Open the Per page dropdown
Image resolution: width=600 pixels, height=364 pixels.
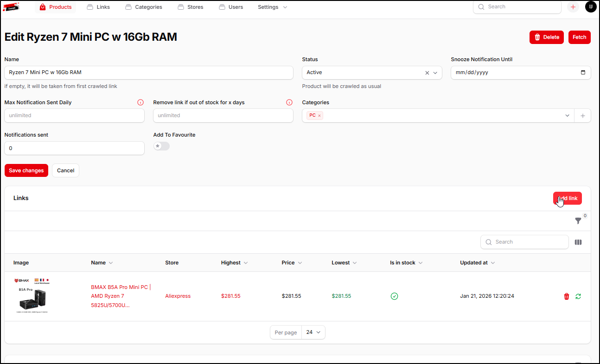313,333
